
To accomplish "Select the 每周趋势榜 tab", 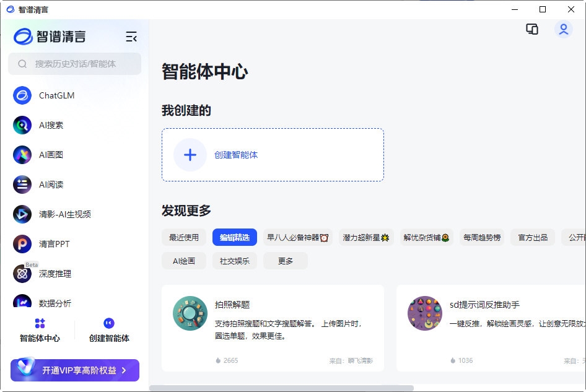I will (x=482, y=237).
